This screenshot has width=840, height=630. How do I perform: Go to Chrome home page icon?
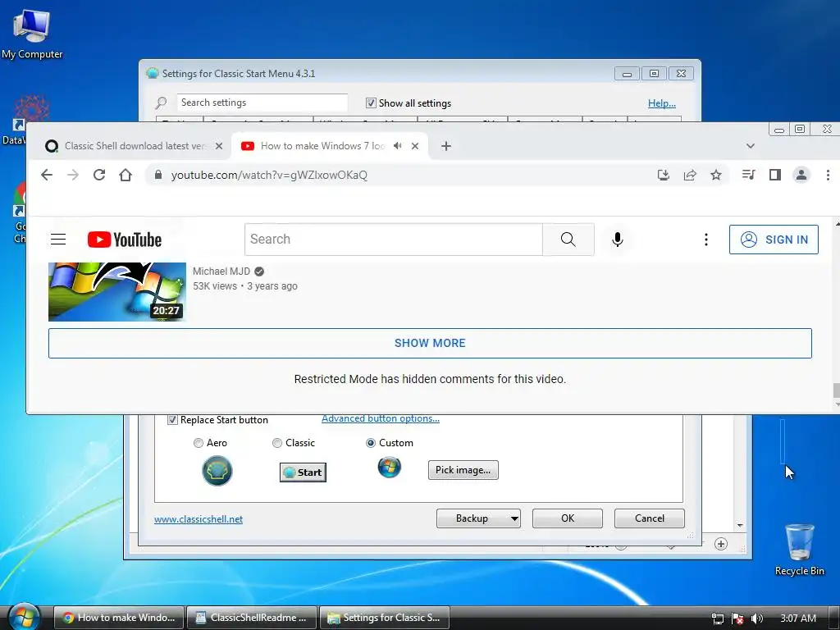[126, 175]
